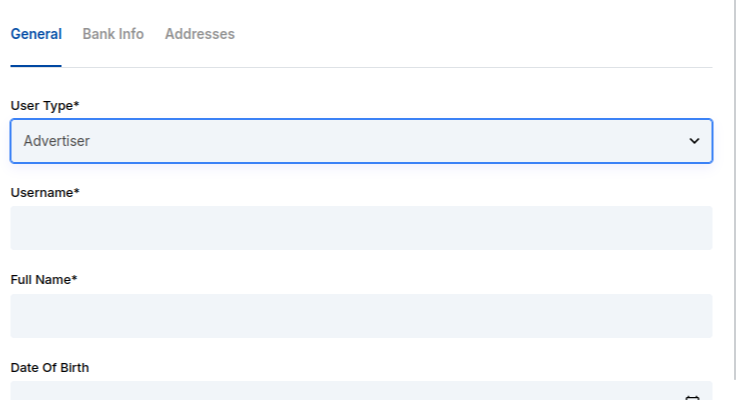The height and width of the screenshot is (400, 737).
Task: Click the word Advertiser in the dropdown
Action: (57, 141)
